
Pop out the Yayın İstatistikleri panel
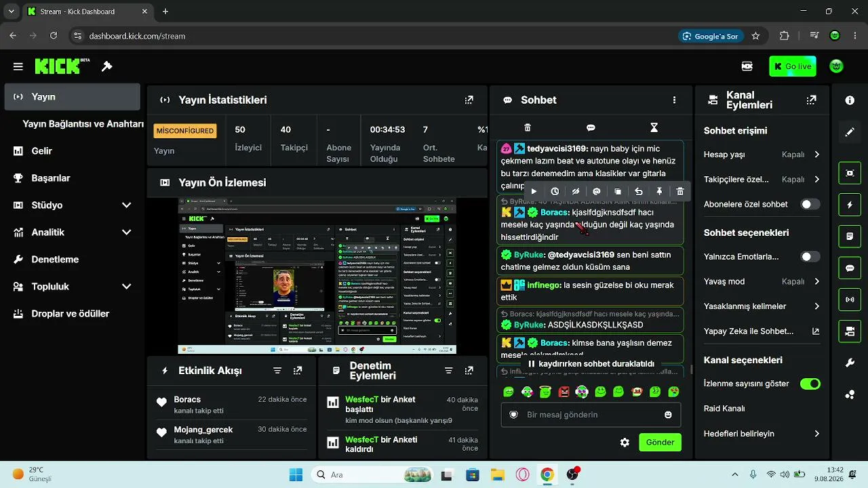[469, 100]
